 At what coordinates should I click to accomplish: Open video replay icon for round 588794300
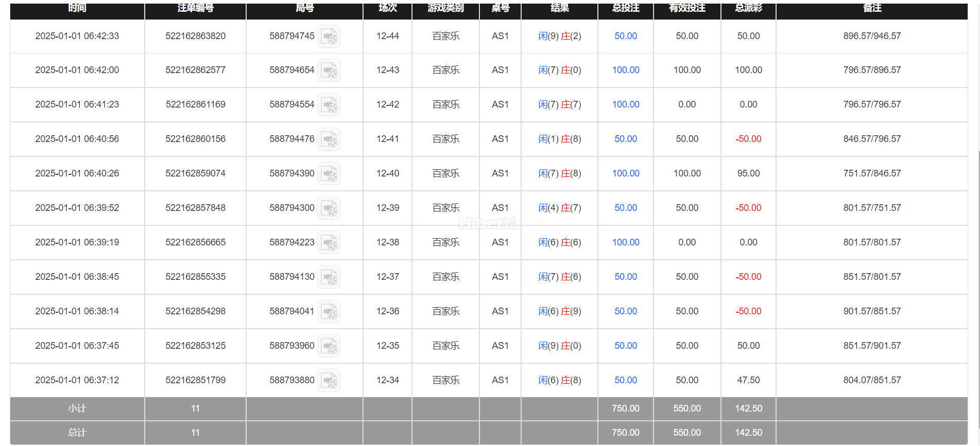[329, 208]
